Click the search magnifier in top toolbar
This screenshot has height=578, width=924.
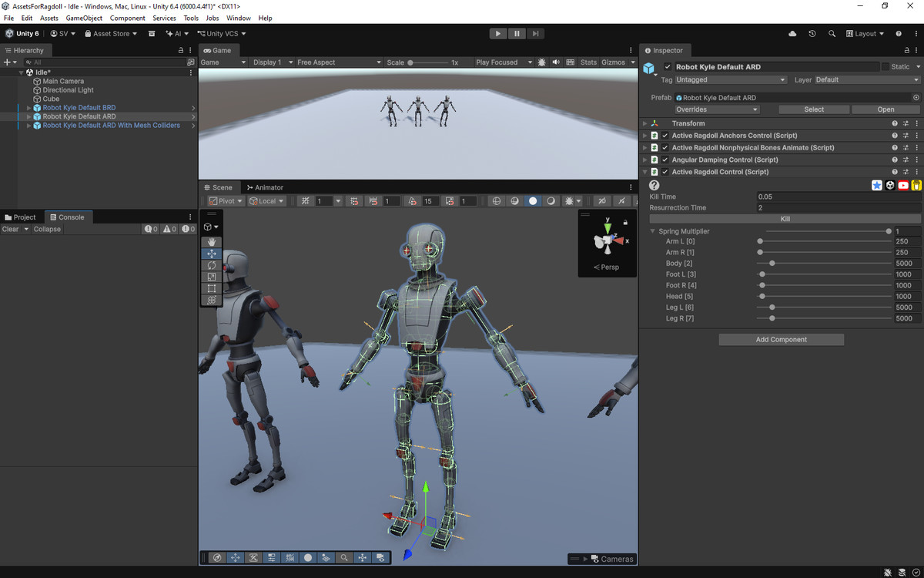(832, 34)
